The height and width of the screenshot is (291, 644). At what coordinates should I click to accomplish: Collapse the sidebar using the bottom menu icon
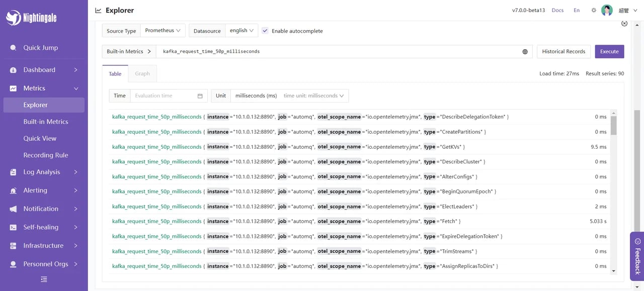(x=44, y=279)
